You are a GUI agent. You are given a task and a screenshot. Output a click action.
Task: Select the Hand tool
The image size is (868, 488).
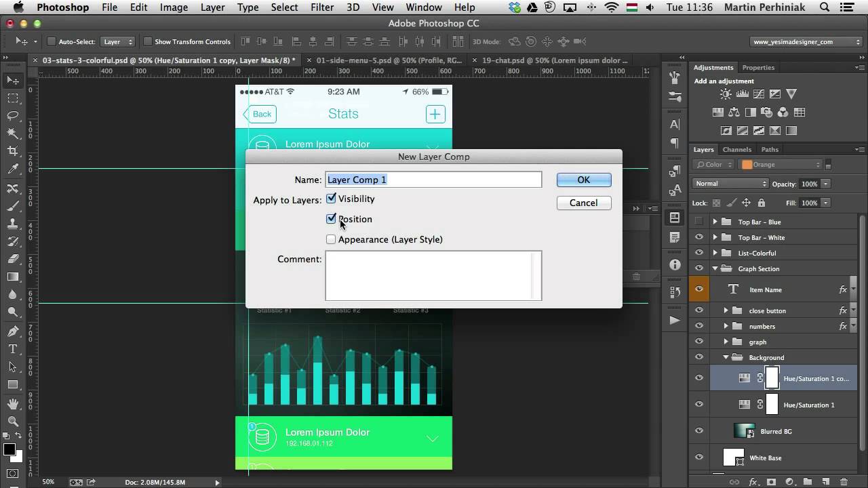tap(13, 404)
